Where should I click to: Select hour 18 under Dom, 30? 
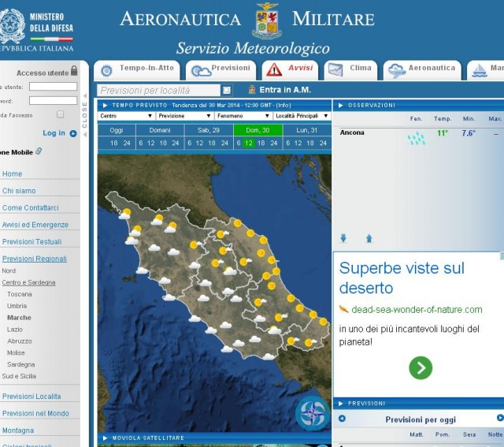tap(261, 143)
